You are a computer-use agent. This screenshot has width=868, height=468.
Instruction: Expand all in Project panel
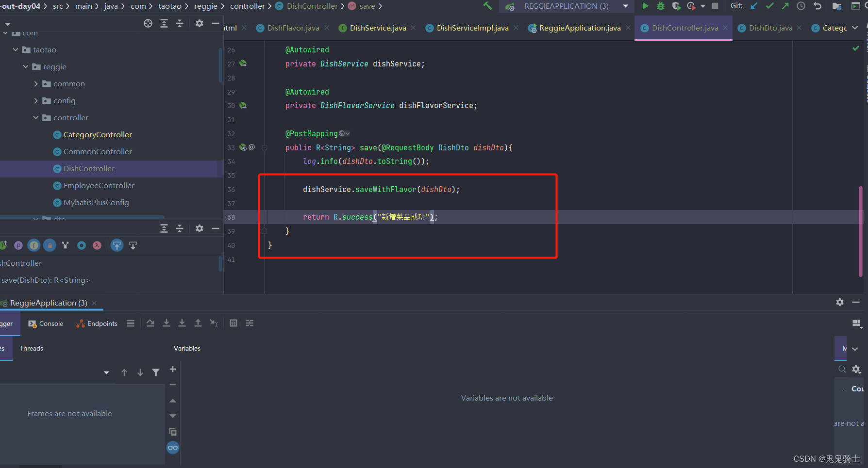[164, 23]
